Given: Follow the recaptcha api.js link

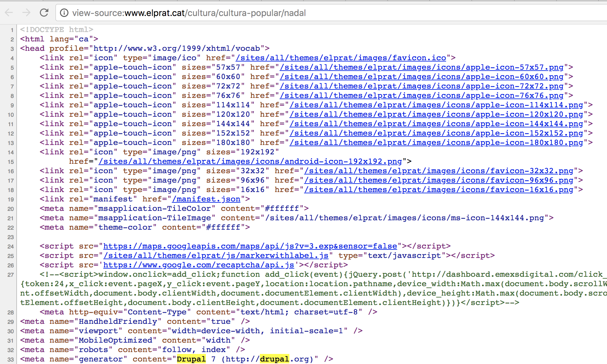Looking at the screenshot, I should [x=198, y=265].
